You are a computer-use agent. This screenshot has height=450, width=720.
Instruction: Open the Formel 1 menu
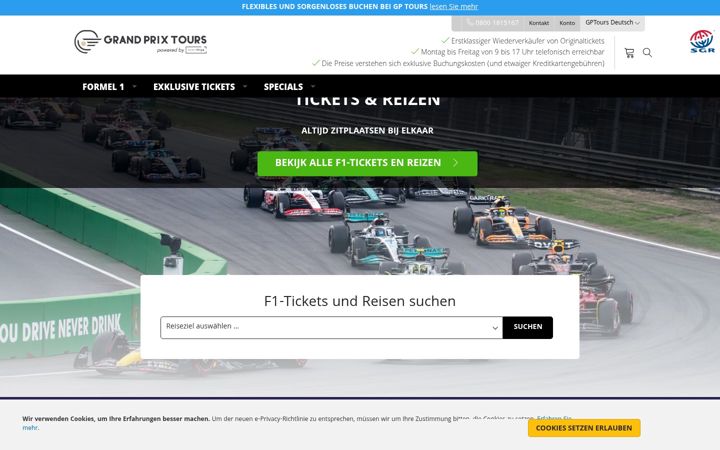(x=103, y=87)
